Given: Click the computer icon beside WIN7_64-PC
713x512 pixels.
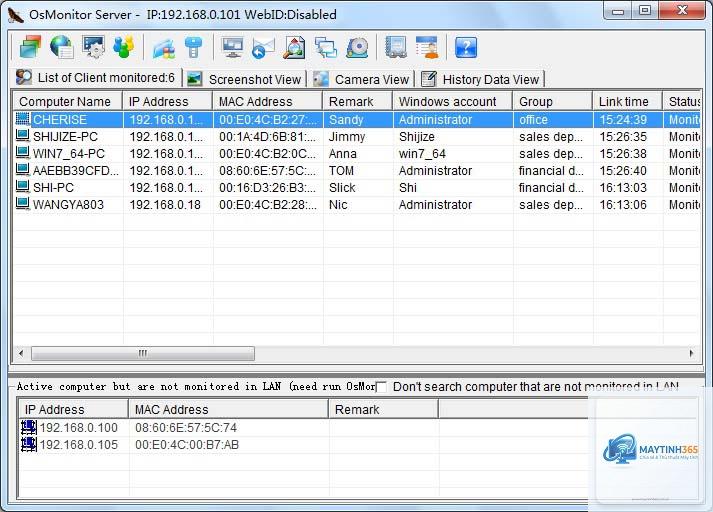Looking at the screenshot, I should (x=22, y=152).
